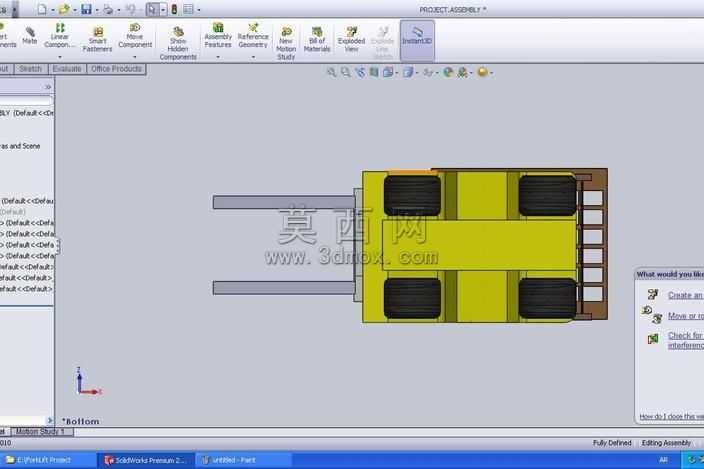The image size is (704, 469).
Task: Expand dropdown arrow beside Options icon
Action: tap(199, 10)
